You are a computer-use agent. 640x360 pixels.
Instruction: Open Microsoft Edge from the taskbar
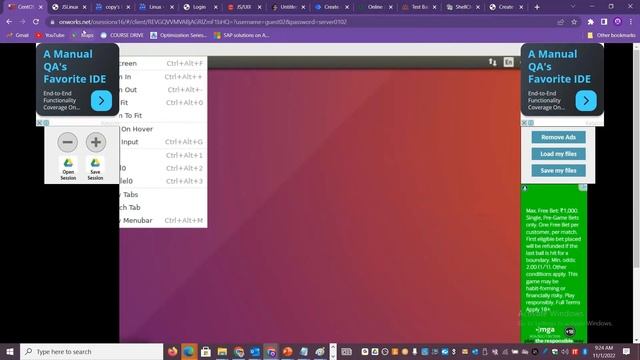189,351
